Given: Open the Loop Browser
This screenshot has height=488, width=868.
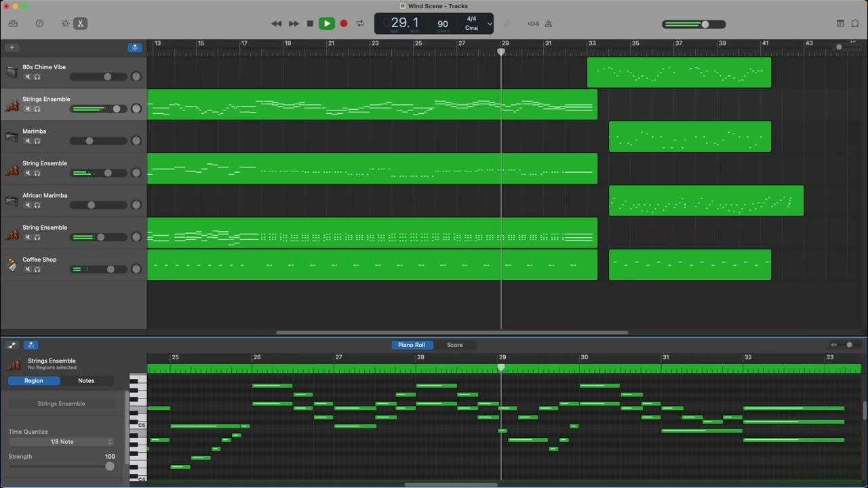Looking at the screenshot, I should [x=855, y=24].
